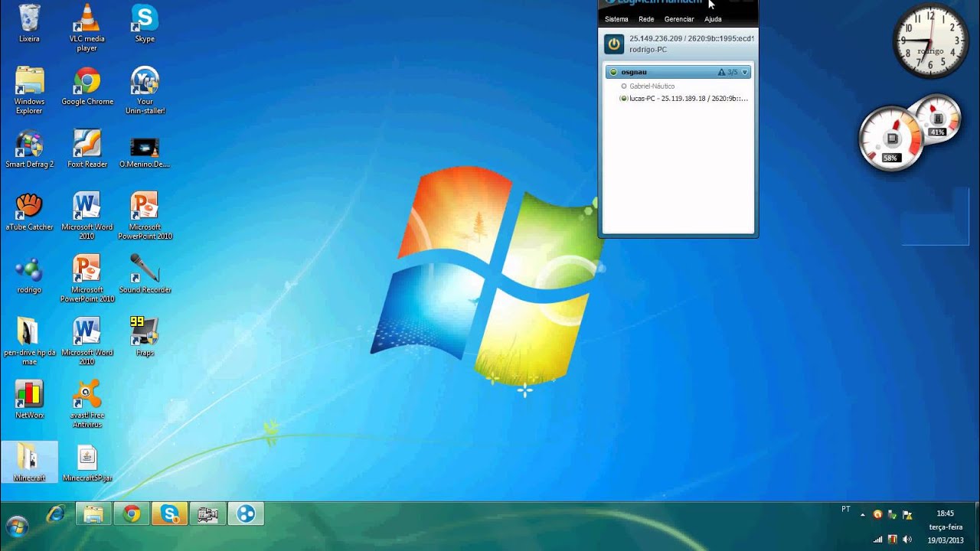980x551 pixels.
Task: Click the memory dial showing 41%
Action: point(937,119)
